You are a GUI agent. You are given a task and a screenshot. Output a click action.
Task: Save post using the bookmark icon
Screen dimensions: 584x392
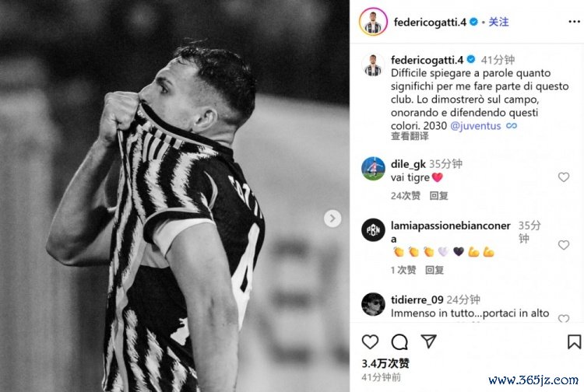coord(574,341)
